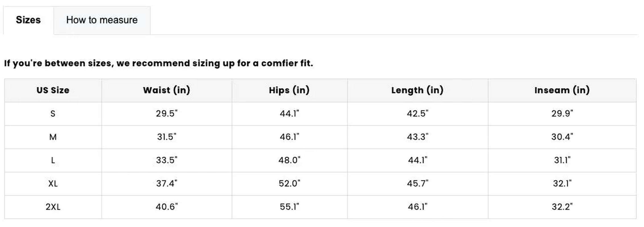Viewport: 644px width, 227px height.
Task: Click the 32.1" inseam value for size XL
Action: (x=562, y=184)
